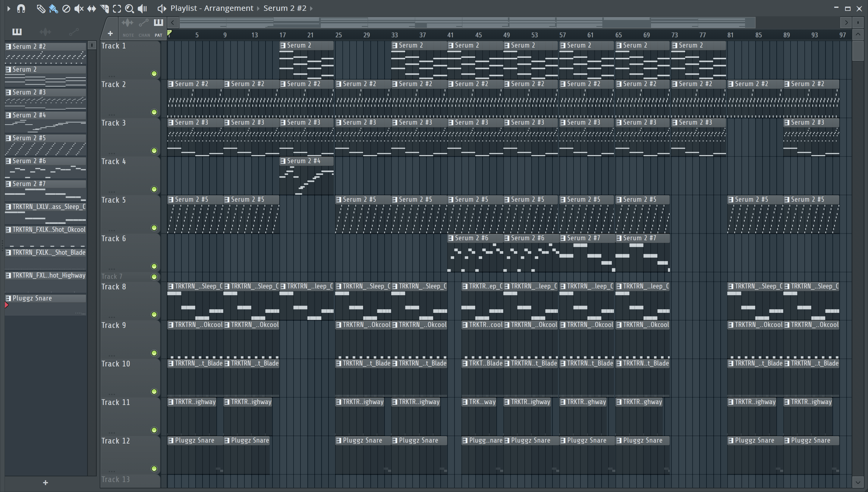Open first Serum 2 #6 clip menu on Track 6
The height and width of the screenshot is (492, 868).
point(451,238)
